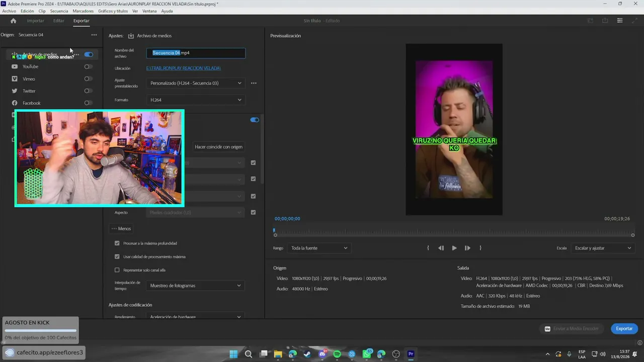Click the Media Encoder queue icon
Image resolution: width=644 pixels, height=362 pixels.
pos(547,329)
